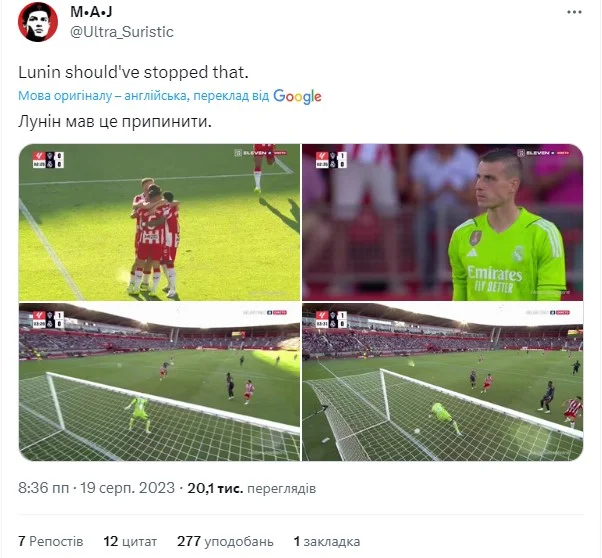The width and height of the screenshot is (602, 558).
Task: Click the translated text 'Лунін мав це припинити.'
Action: click(115, 122)
